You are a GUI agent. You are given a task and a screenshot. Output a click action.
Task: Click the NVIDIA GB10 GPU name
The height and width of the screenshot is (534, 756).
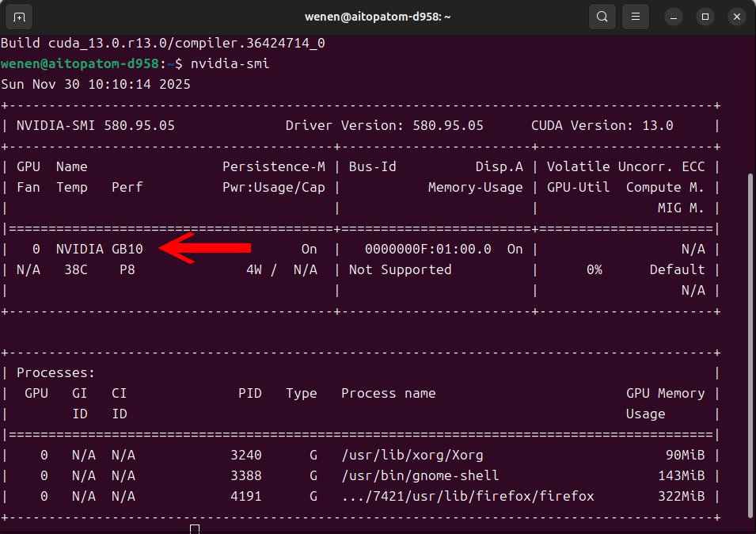(x=99, y=249)
